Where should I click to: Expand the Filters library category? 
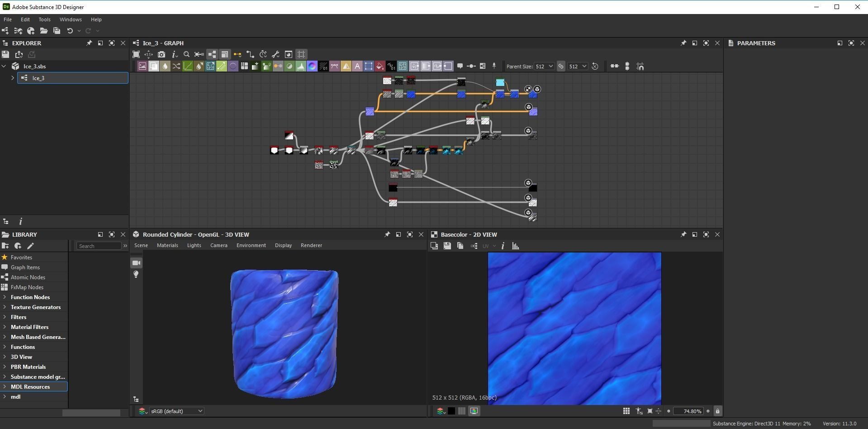point(5,317)
